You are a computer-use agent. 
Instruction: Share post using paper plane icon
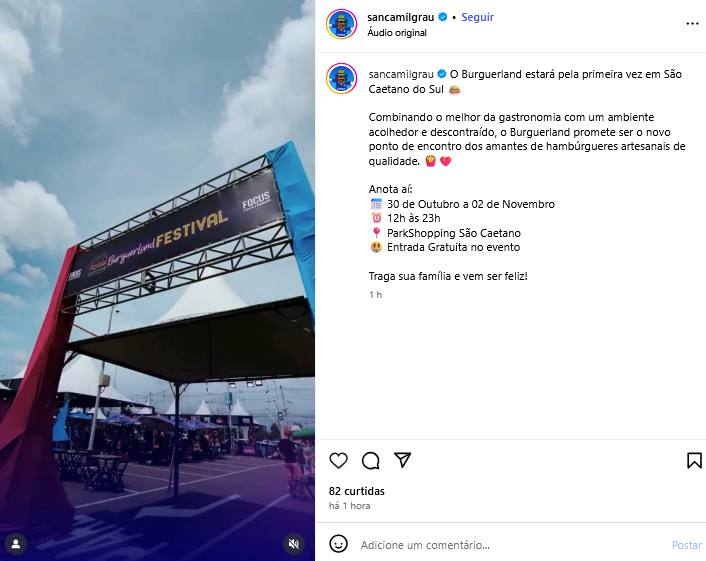point(403,460)
